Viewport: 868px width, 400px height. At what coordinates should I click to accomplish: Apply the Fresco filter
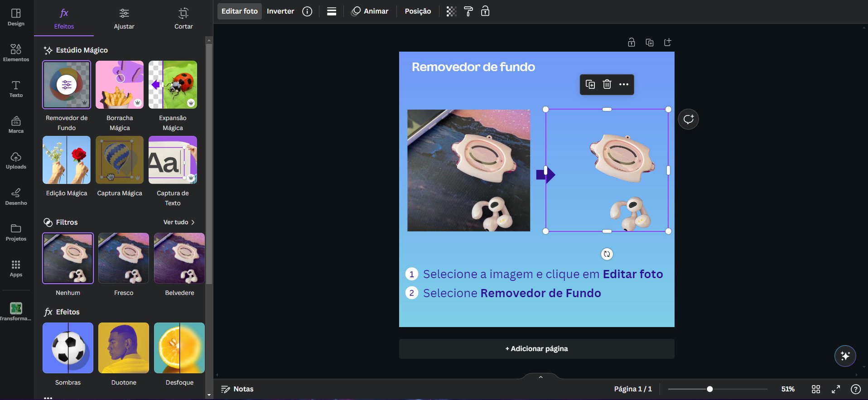[124, 258]
